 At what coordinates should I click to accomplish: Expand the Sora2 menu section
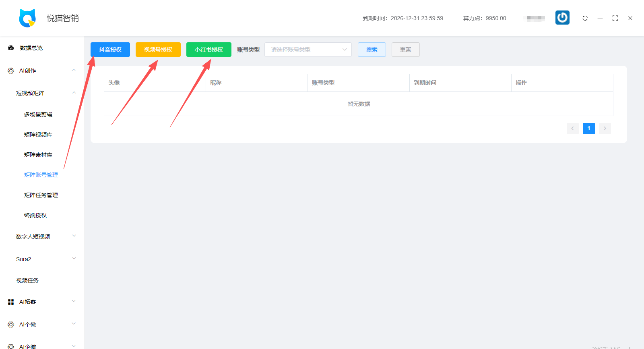point(74,259)
